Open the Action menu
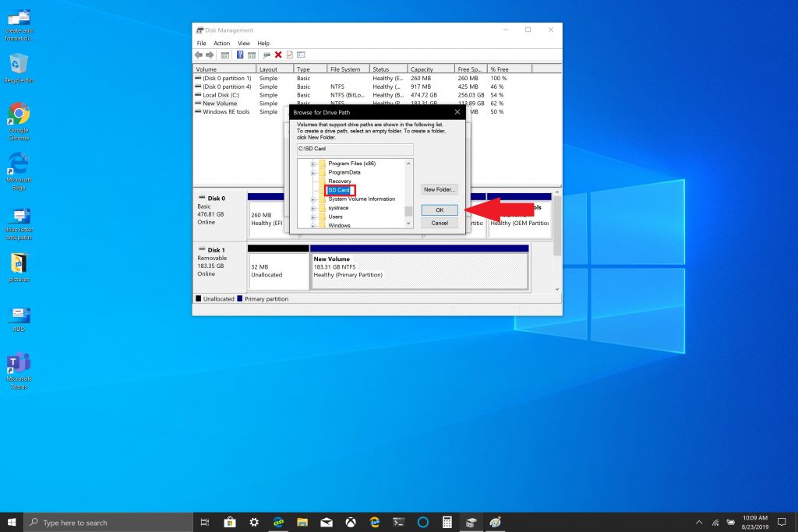The height and width of the screenshot is (532, 798). point(221,44)
